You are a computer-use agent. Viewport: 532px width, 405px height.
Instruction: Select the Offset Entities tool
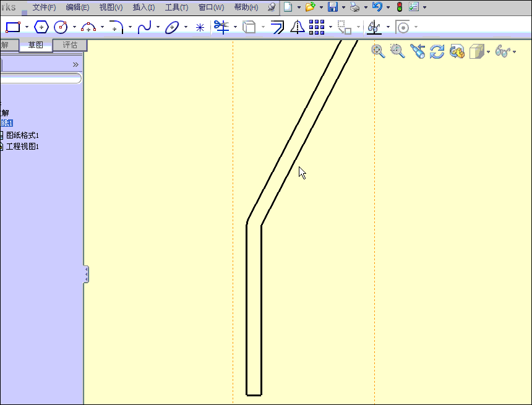277,27
